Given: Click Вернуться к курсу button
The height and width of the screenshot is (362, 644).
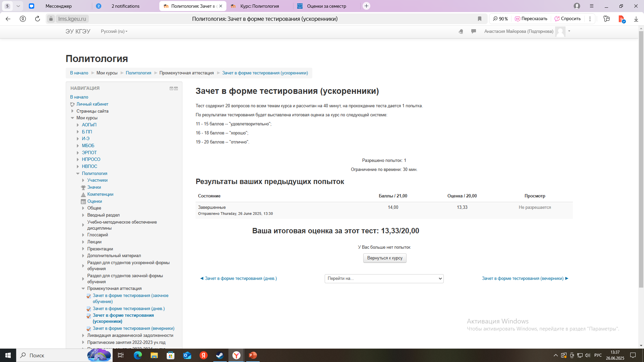Looking at the screenshot, I should [385, 258].
